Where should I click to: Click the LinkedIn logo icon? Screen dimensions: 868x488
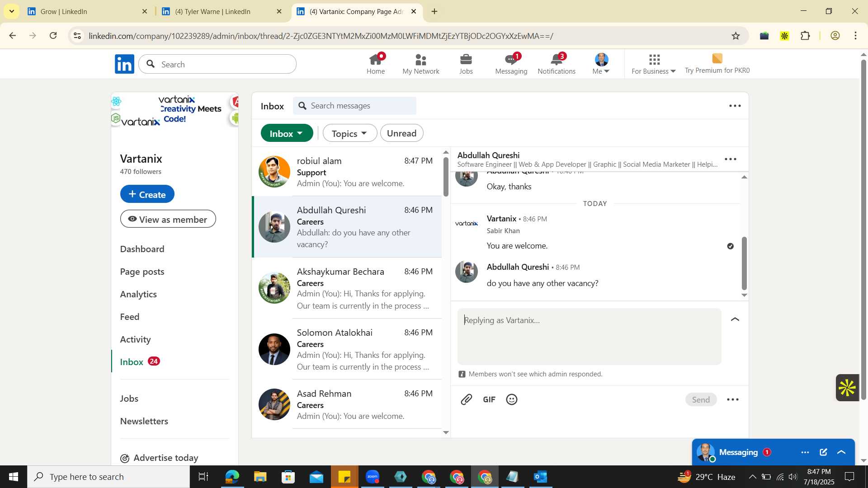tap(124, 64)
